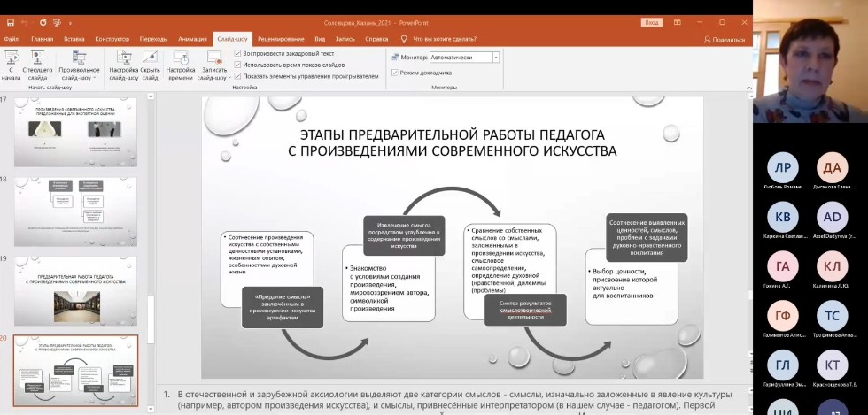Expand Произвольное слайд-шоу dropdown

tap(80, 78)
